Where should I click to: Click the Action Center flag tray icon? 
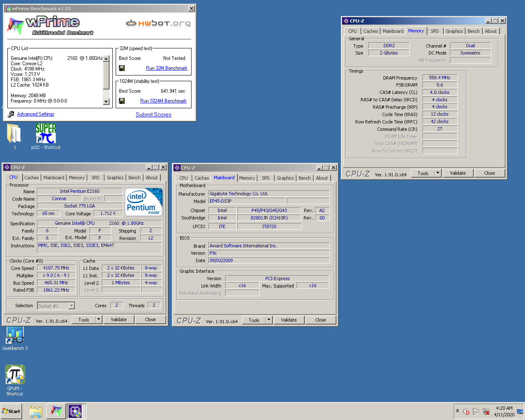(476, 411)
